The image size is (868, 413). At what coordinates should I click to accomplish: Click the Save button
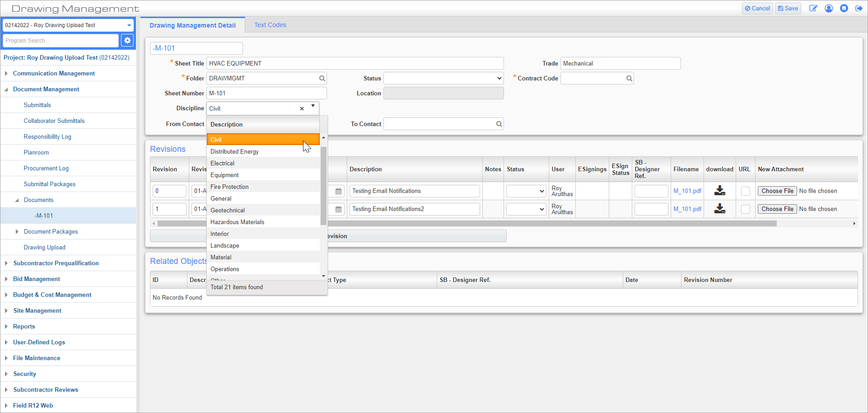(788, 9)
